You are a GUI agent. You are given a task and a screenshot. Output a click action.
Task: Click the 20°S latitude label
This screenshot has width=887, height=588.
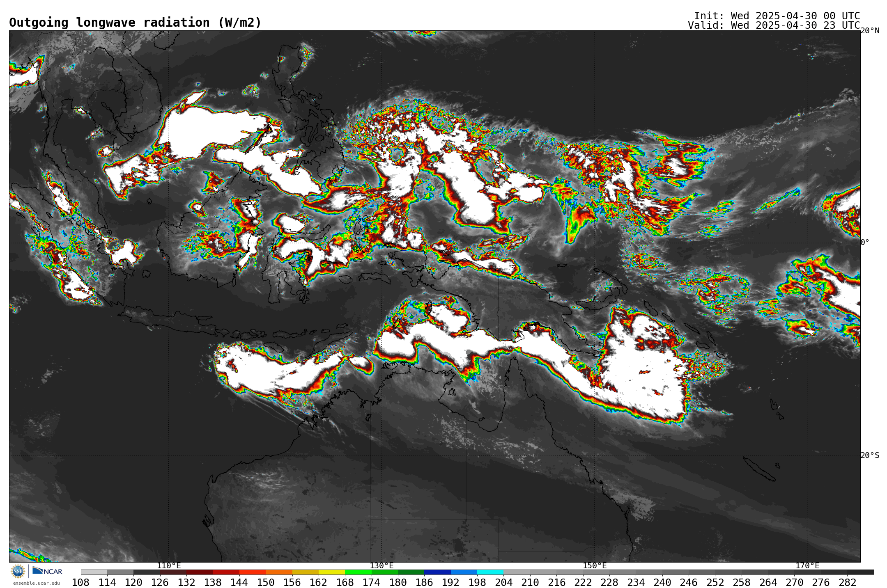pos(870,455)
